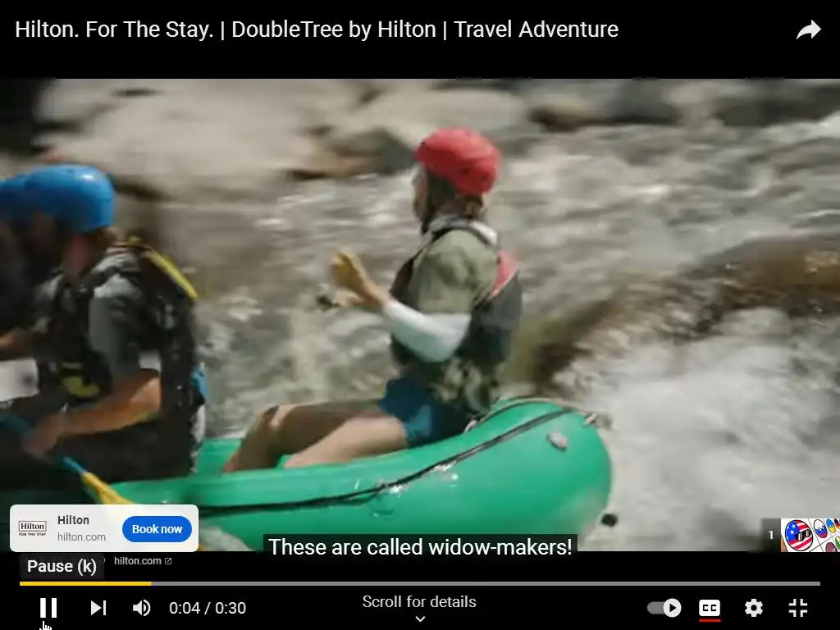Mute the video volume

click(141, 608)
